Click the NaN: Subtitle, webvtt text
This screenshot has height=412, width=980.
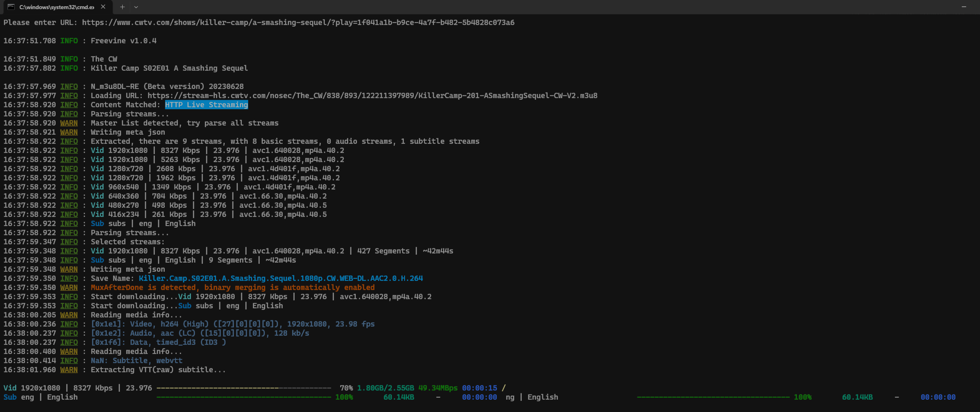point(137,361)
